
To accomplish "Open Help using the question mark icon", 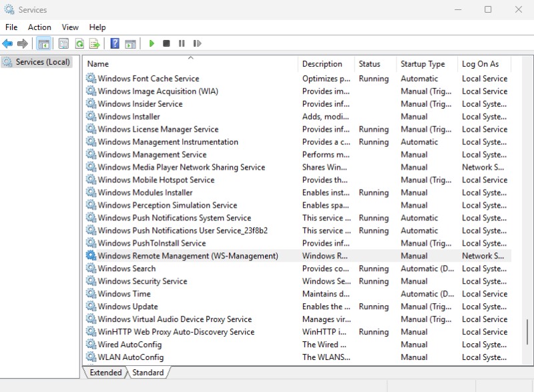I will coord(113,43).
